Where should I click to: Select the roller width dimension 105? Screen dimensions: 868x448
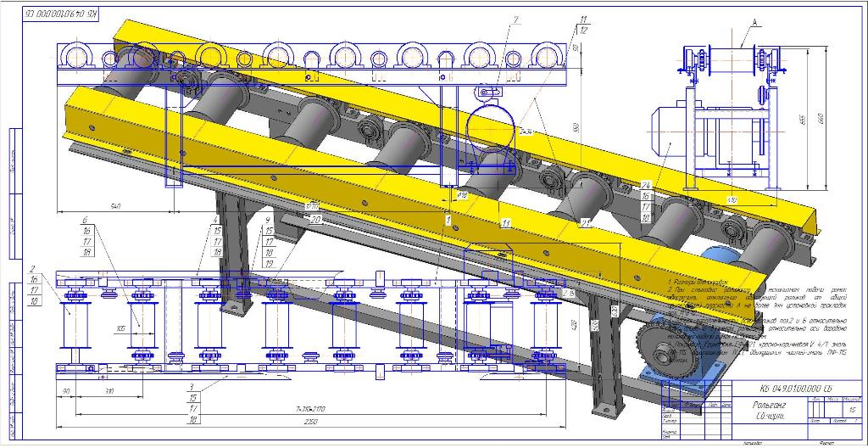click(x=120, y=329)
